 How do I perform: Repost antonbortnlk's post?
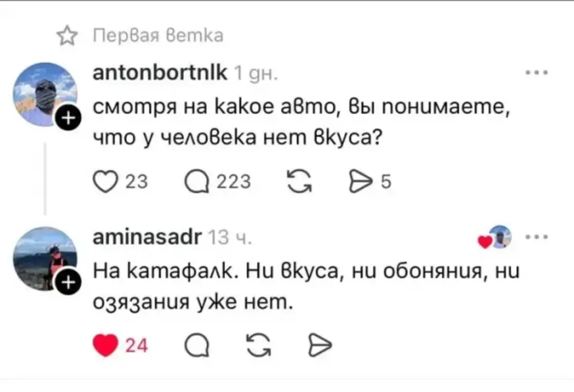click(x=293, y=181)
